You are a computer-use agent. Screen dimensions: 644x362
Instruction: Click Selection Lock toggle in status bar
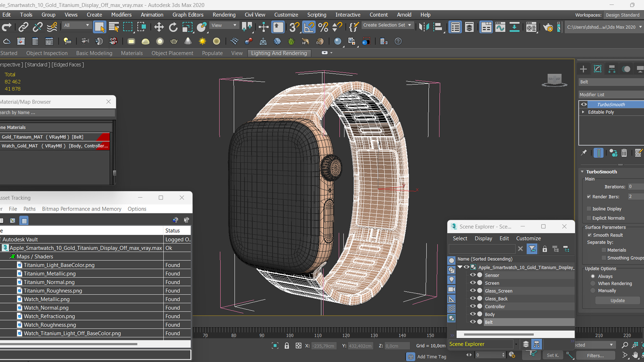287,346
